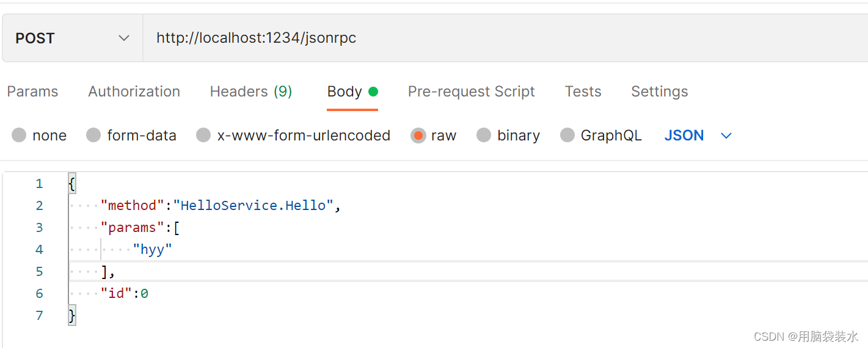Click the green dot on Body tab

[x=373, y=92]
